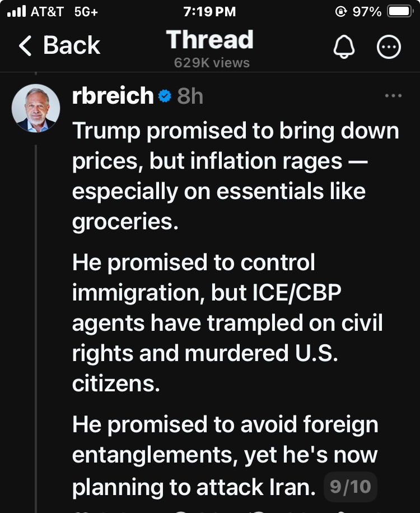Tap the vertical thread connector line
Viewport: 420px width, 513px height.
(x=36, y=325)
